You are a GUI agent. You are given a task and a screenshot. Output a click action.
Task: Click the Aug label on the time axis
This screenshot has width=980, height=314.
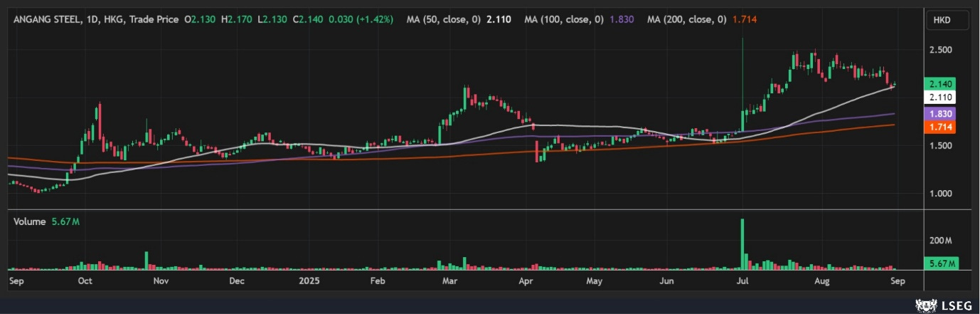point(821,281)
